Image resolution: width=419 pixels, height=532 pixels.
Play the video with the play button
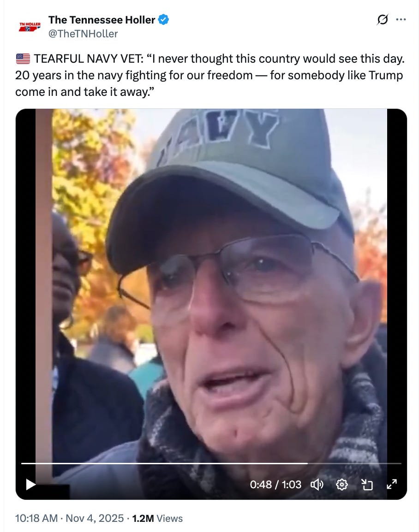click(30, 484)
